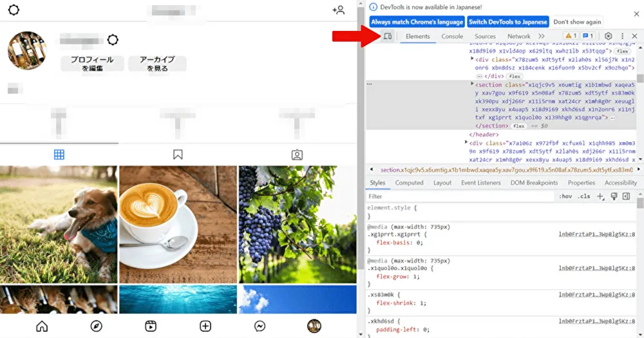Click the アーカイブを見る button
The image size is (644, 338).
tap(157, 64)
